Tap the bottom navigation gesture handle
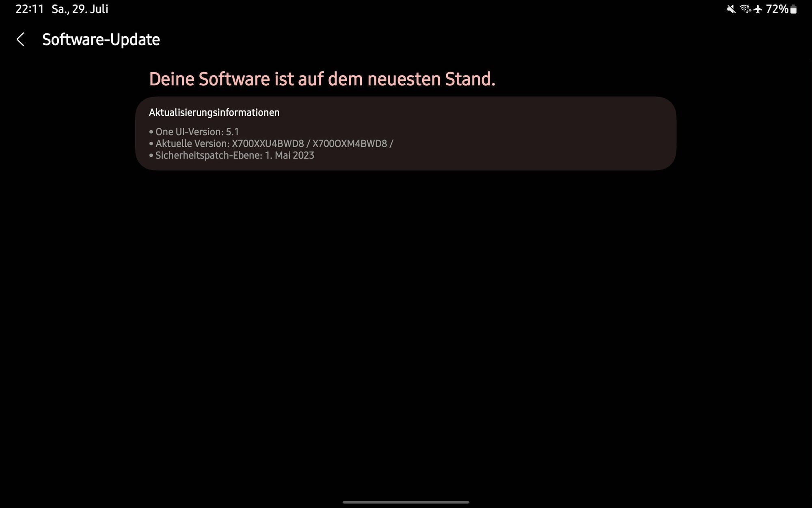This screenshot has height=508, width=812. click(406, 502)
